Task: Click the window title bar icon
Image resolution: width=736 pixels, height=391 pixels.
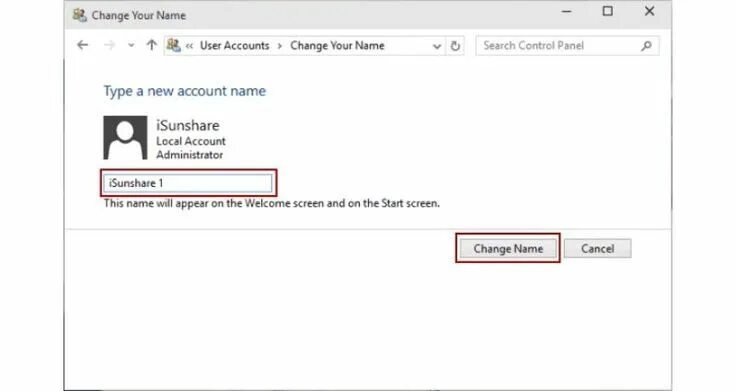Action: pos(79,15)
